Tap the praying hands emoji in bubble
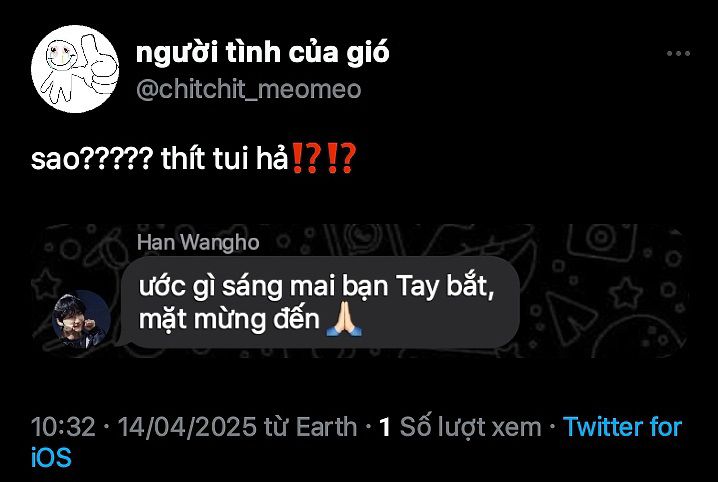The height and width of the screenshot is (482, 718). point(344,320)
